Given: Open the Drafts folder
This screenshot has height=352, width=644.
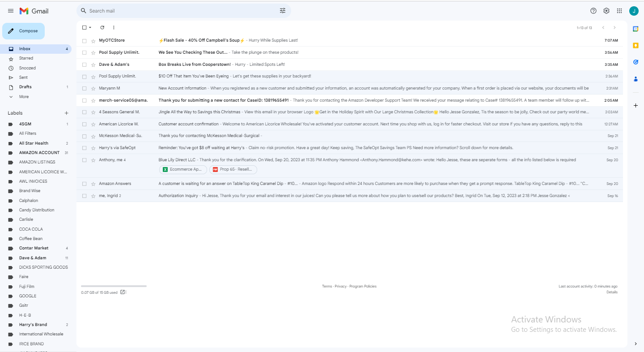Looking at the screenshot, I should (36, 87).
